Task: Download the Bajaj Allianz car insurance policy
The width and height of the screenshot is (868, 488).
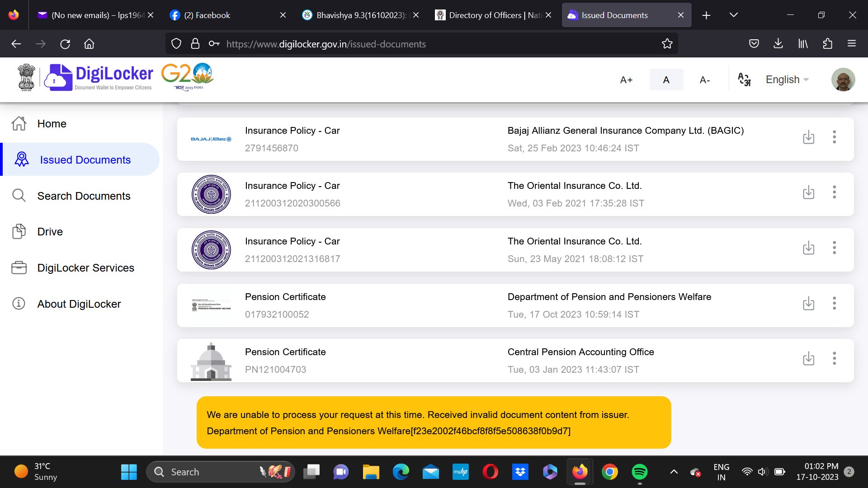Action: (808, 137)
